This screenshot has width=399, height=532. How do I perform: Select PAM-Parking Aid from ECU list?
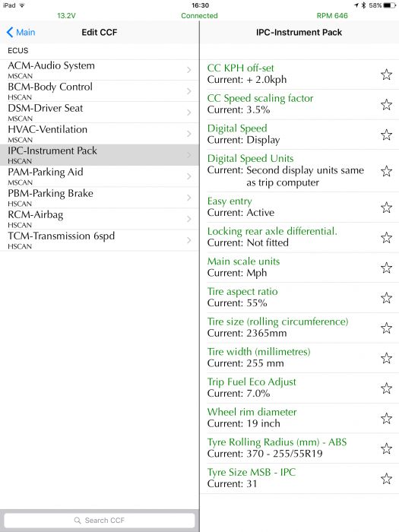point(100,176)
